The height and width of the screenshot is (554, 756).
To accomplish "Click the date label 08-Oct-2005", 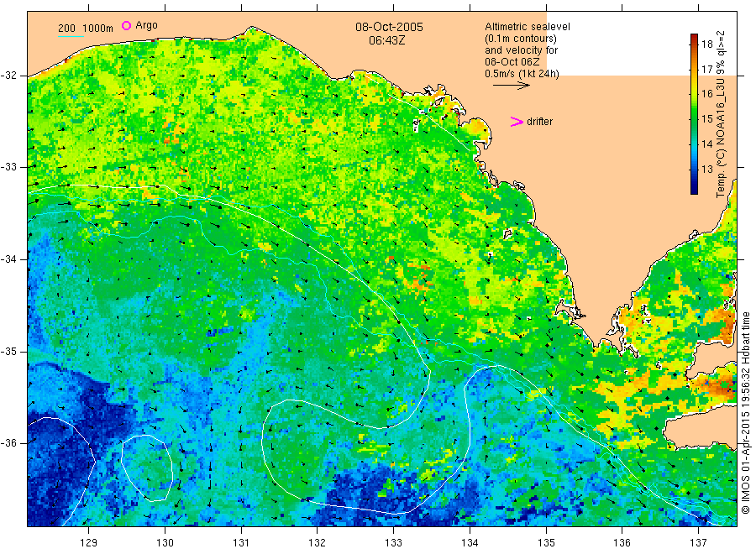I will (389, 27).
